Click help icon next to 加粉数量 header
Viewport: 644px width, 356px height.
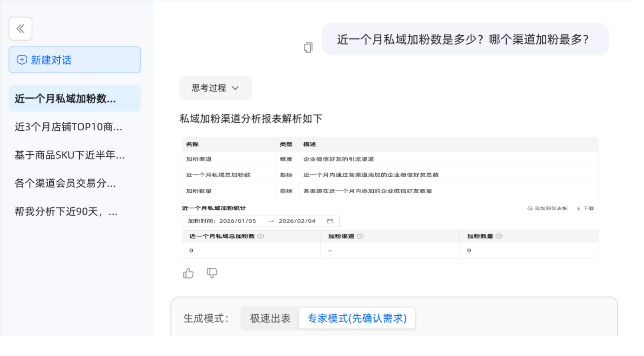click(x=499, y=236)
